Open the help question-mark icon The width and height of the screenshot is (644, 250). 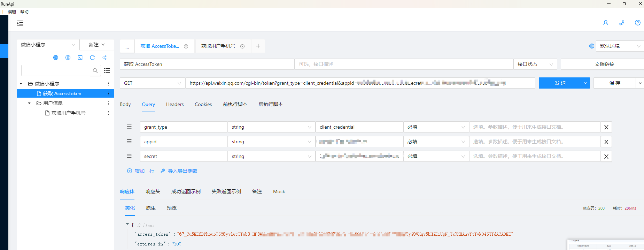click(x=638, y=23)
